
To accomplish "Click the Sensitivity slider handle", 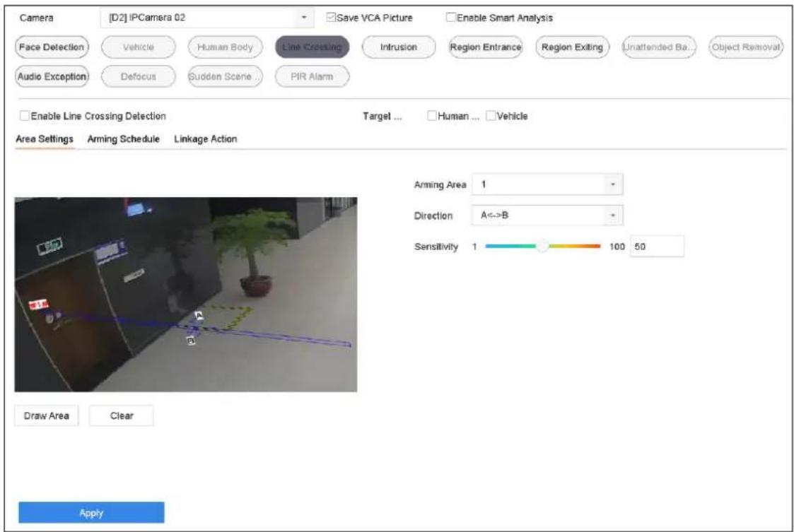I will [542, 247].
